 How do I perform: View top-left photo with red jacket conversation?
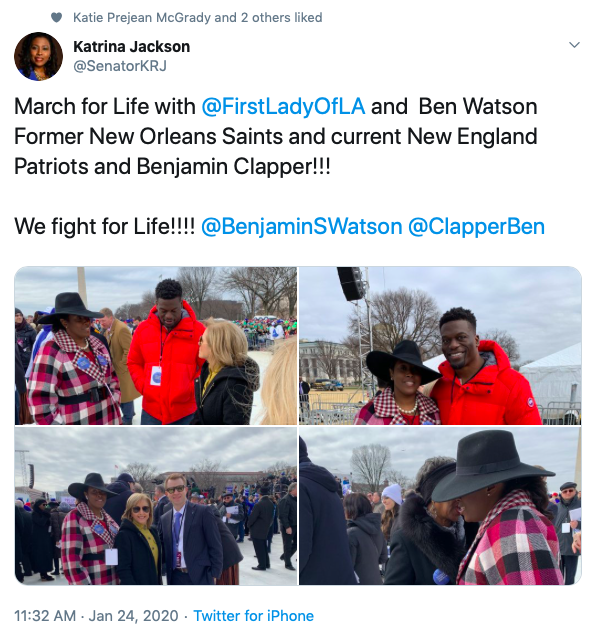[156, 345]
